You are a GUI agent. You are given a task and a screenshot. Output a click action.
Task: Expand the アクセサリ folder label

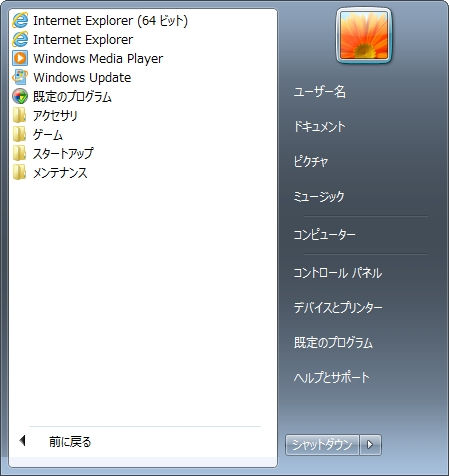[x=55, y=116]
